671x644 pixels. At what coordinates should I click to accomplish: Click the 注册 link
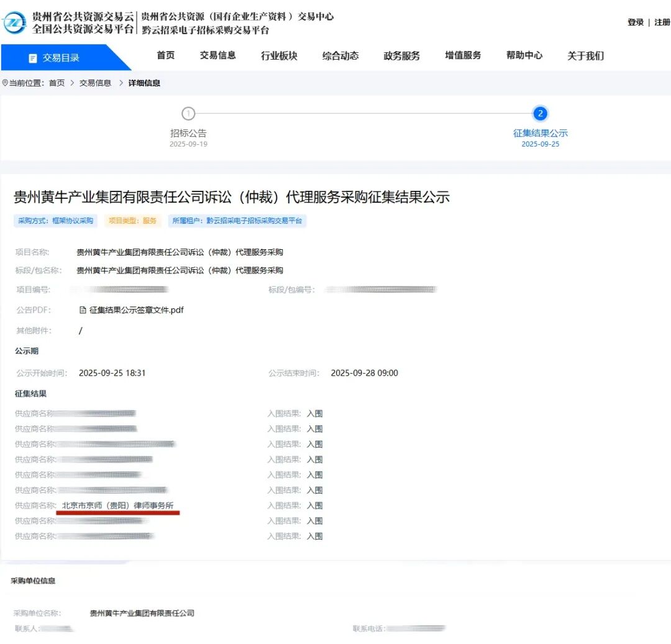(662, 22)
